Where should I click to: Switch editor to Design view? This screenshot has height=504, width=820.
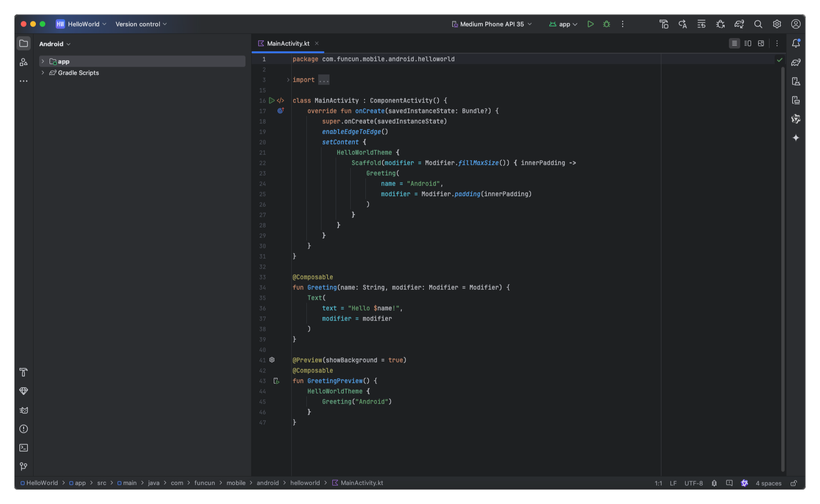[x=761, y=43]
